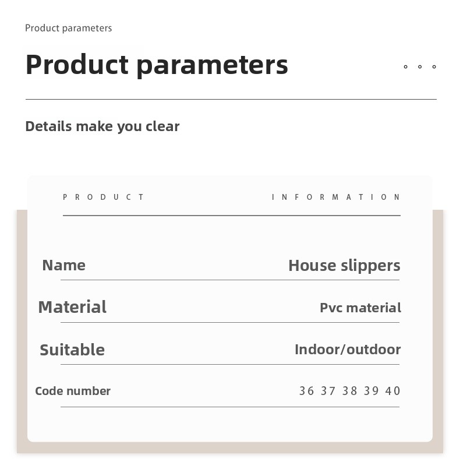
Task: Click the "Name" row label
Action: click(63, 265)
